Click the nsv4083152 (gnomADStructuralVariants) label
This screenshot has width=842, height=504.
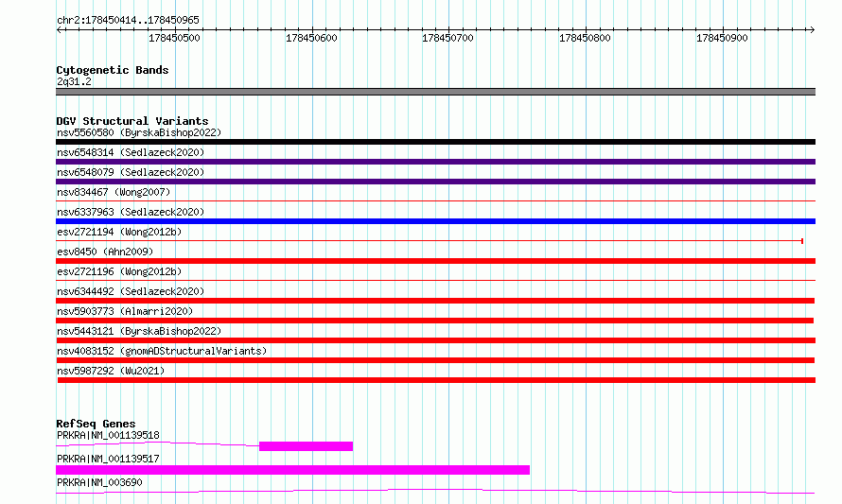coord(162,351)
